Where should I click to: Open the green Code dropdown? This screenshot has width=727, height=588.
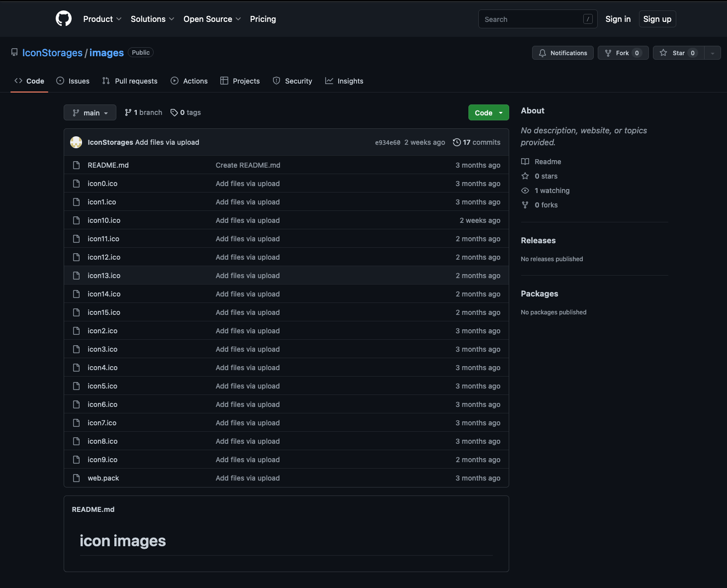[x=488, y=112]
